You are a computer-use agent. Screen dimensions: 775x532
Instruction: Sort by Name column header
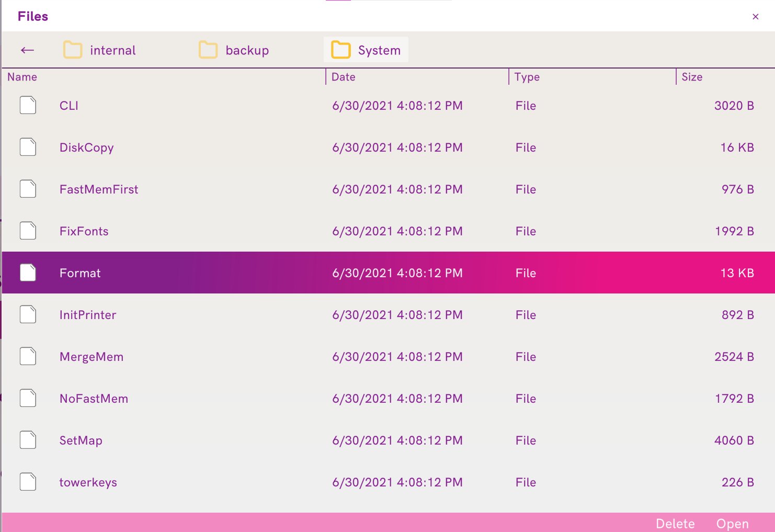22,77
